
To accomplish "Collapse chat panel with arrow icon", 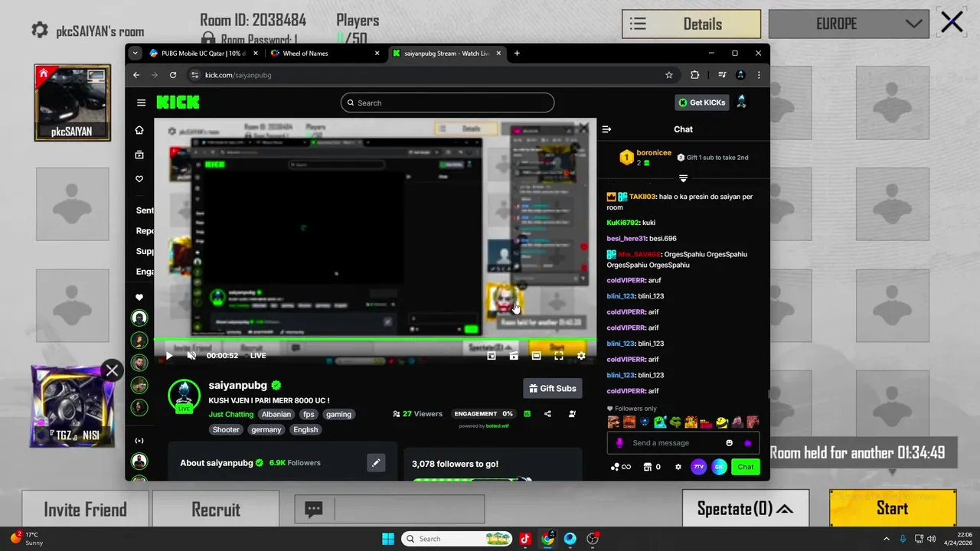I will [606, 129].
